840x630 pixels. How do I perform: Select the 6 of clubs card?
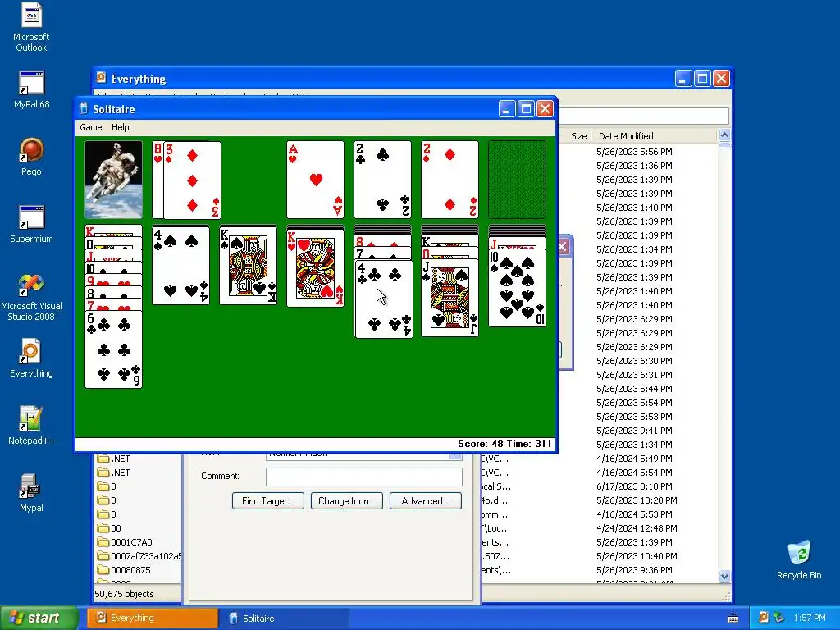[113, 349]
